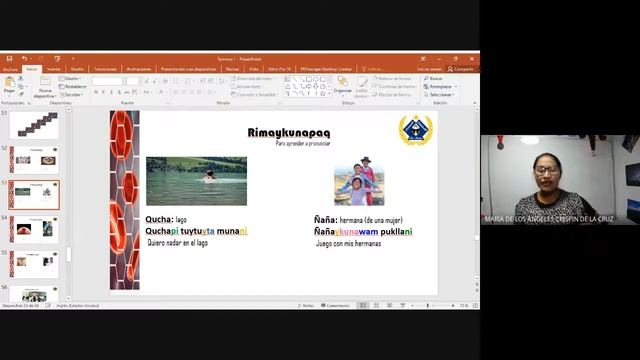The image size is (640, 360).
Task: Click the Organizar arrange icon
Action: (x=342, y=81)
